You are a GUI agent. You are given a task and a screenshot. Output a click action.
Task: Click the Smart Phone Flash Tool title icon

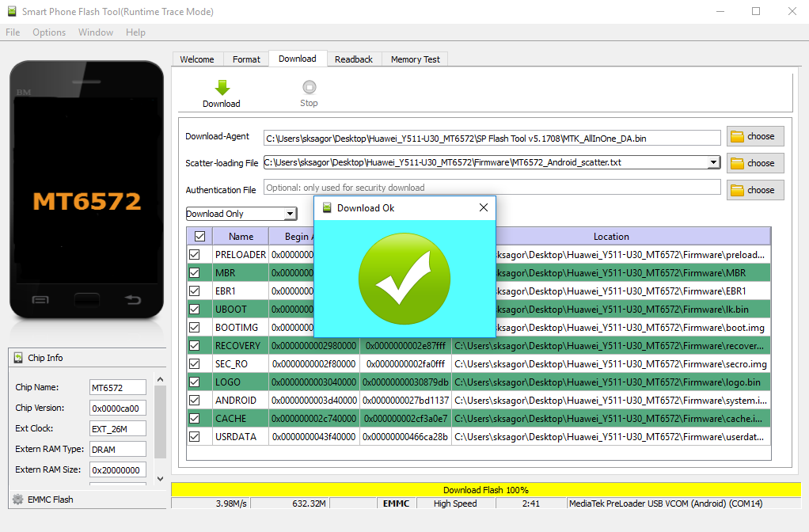11,11
